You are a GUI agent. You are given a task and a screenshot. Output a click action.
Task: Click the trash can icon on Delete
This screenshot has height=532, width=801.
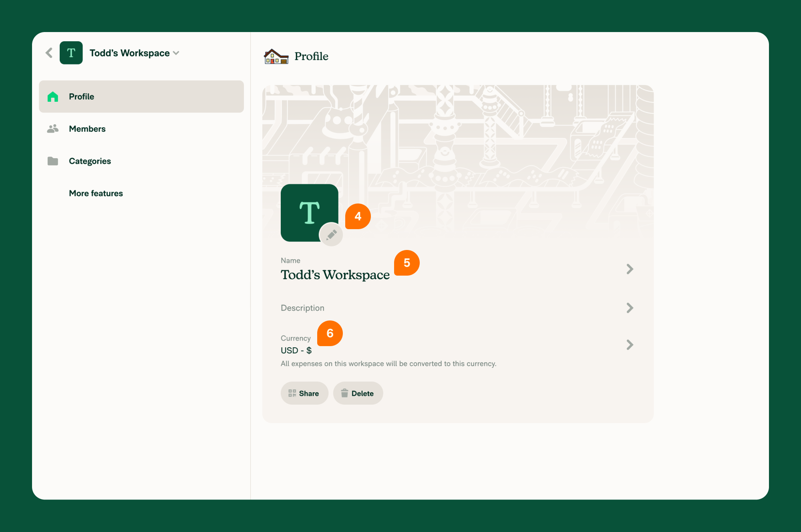pos(344,393)
